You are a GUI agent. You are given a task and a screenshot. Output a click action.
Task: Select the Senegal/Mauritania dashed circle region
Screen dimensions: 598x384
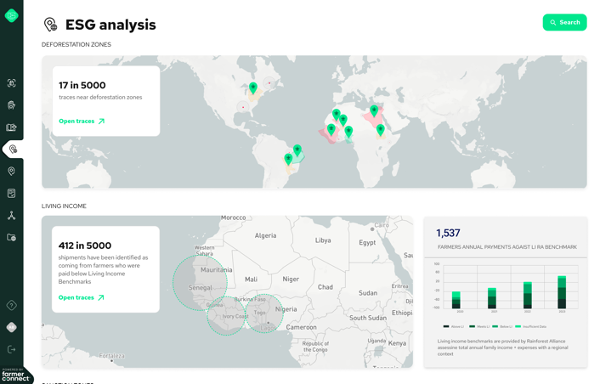[200, 283]
